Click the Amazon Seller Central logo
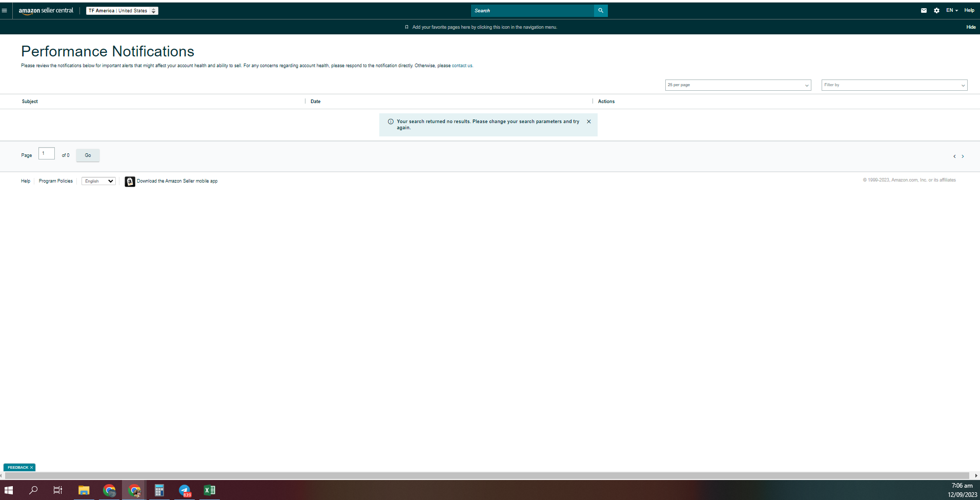The width and height of the screenshot is (980, 500). tap(46, 11)
